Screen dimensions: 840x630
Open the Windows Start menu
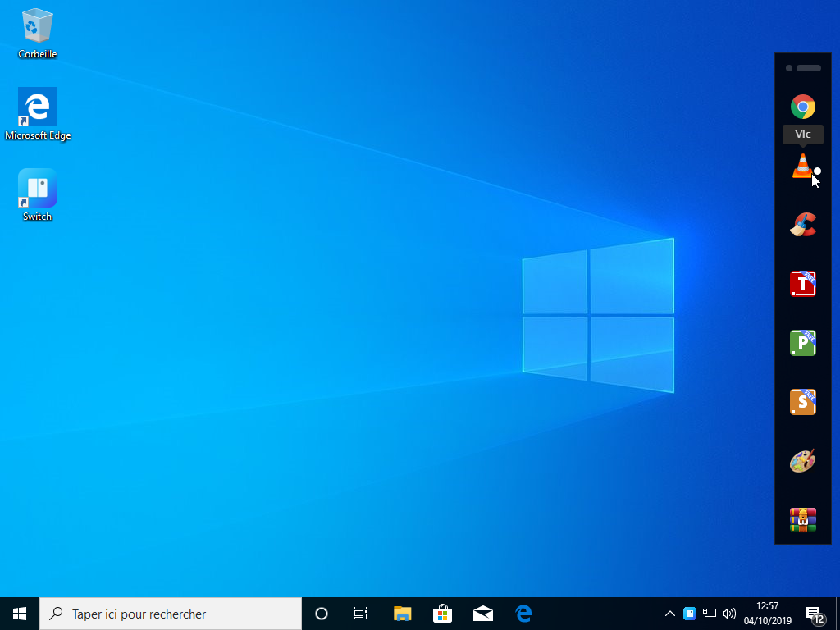tap(20, 614)
